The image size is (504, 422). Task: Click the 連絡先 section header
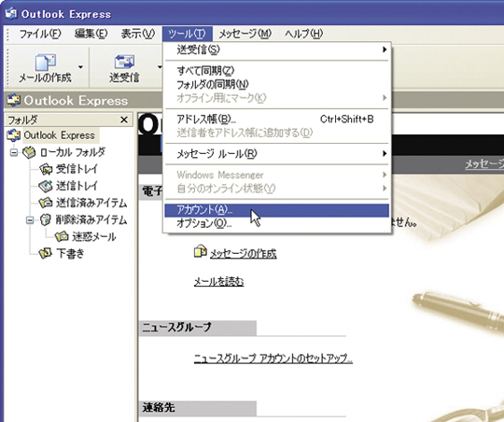tap(198, 408)
